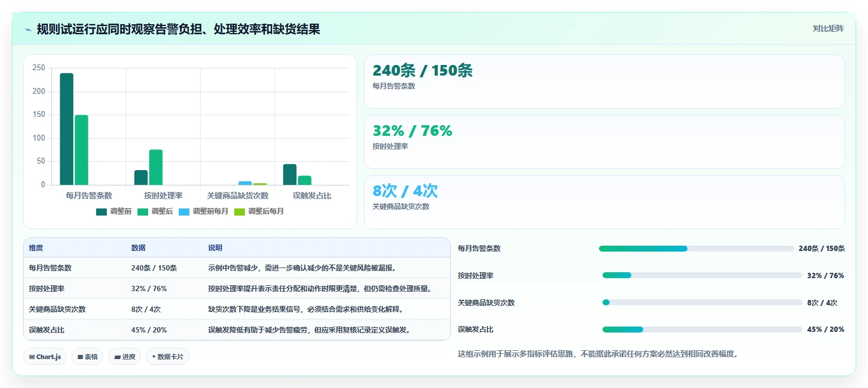Click the dark green 调整前 legend swatch
Screen dimensions: 868x388
pyautogui.click(x=101, y=211)
